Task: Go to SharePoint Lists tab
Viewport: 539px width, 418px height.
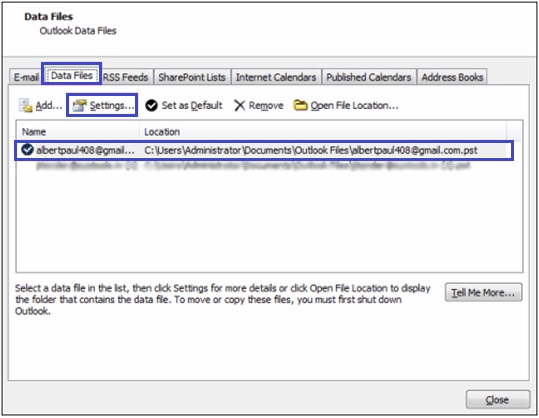Action: click(x=192, y=77)
